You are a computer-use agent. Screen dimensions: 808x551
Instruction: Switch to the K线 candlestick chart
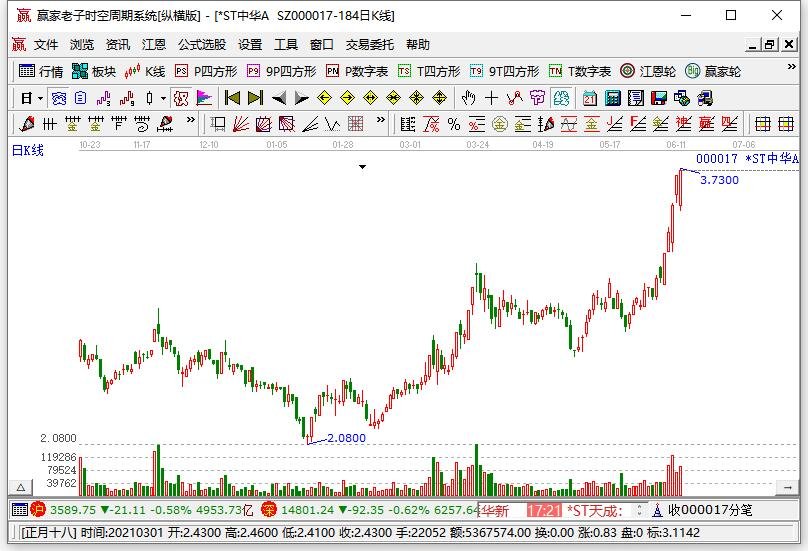(x=145, y=71)
